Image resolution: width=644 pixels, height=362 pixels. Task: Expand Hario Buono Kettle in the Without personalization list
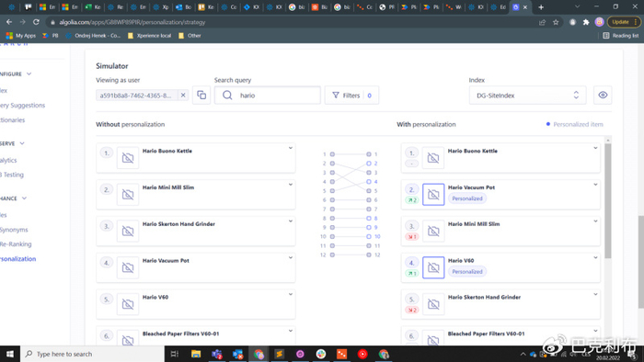pyautogui.click(x=291, y=148)
